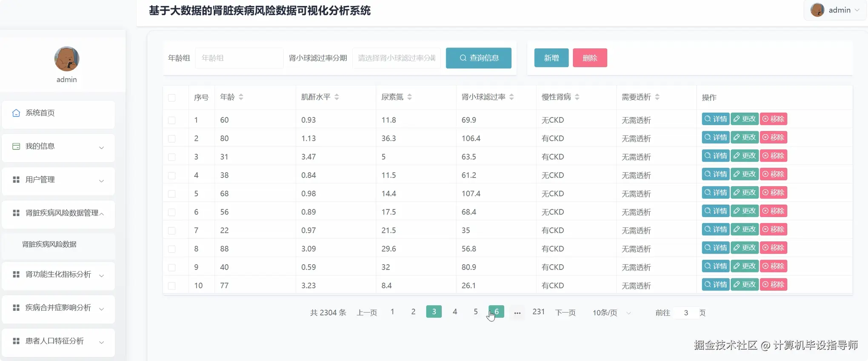Expand 患者人口特征分析 menu chevron
Viewport: 868px width, 361px height.
102,342
